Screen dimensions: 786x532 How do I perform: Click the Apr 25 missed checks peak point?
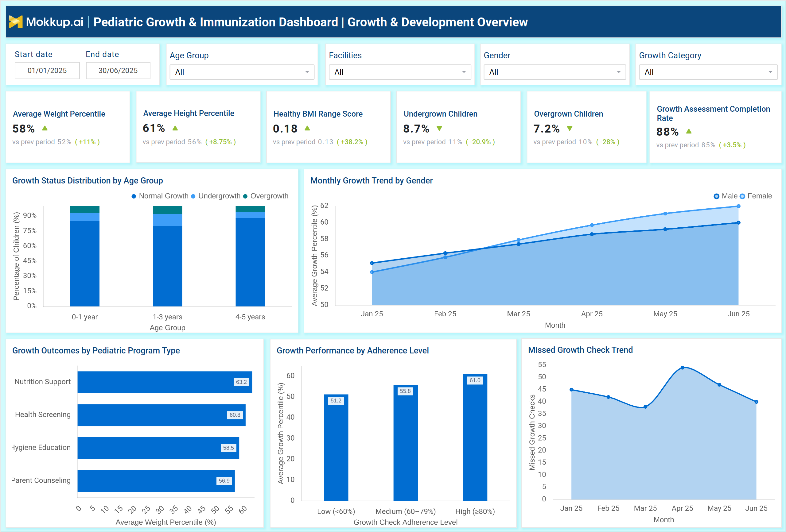683,368
